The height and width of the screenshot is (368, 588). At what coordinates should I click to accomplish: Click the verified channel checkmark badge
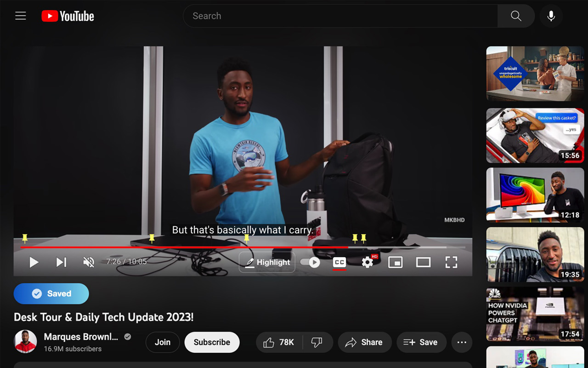128,337
